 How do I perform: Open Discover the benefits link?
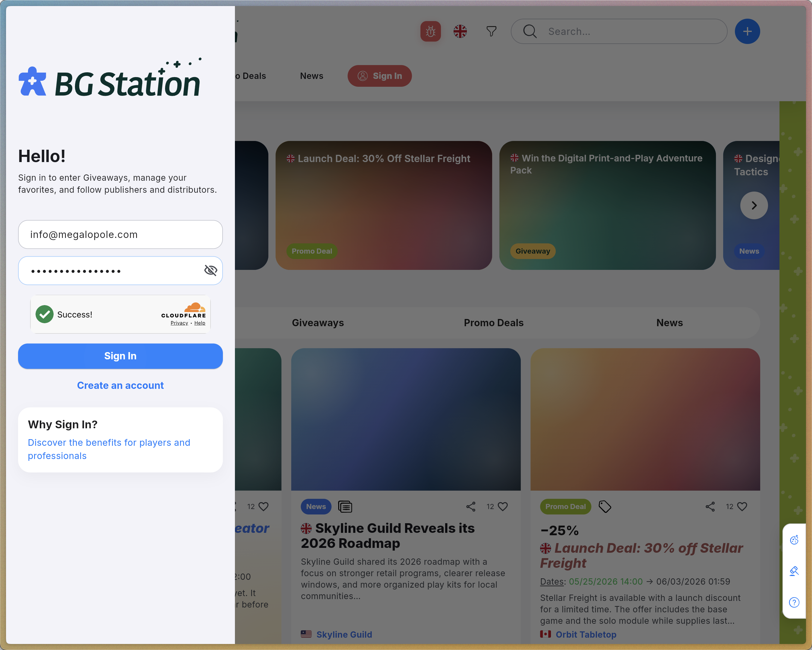109,449
